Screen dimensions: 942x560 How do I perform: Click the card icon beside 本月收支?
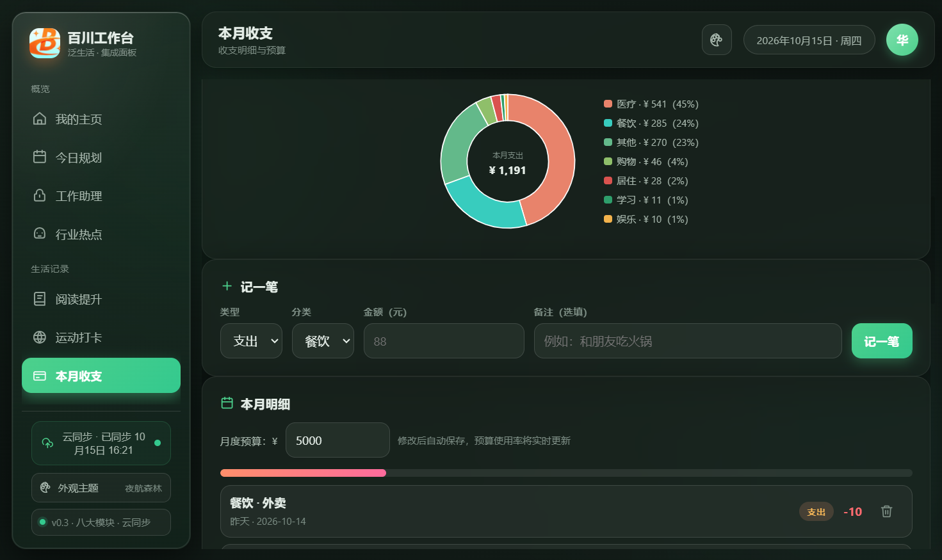click(x=40, y=376)
